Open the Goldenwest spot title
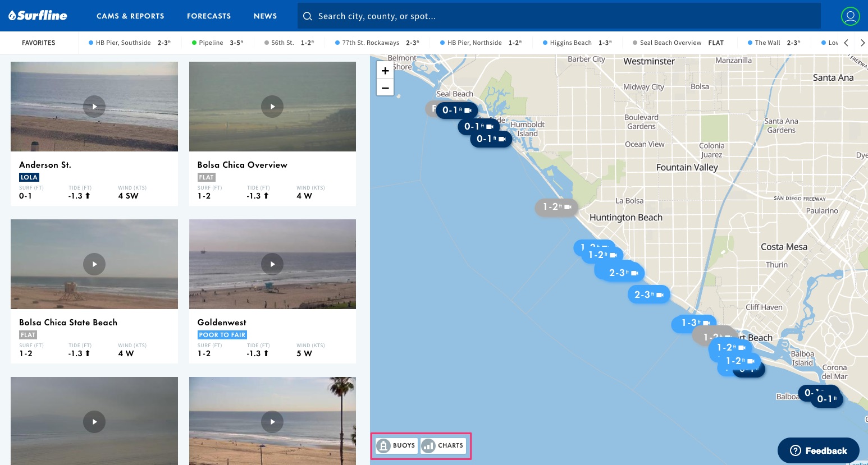The width and height of the screenshot is (868, 465). pos(222,323)
